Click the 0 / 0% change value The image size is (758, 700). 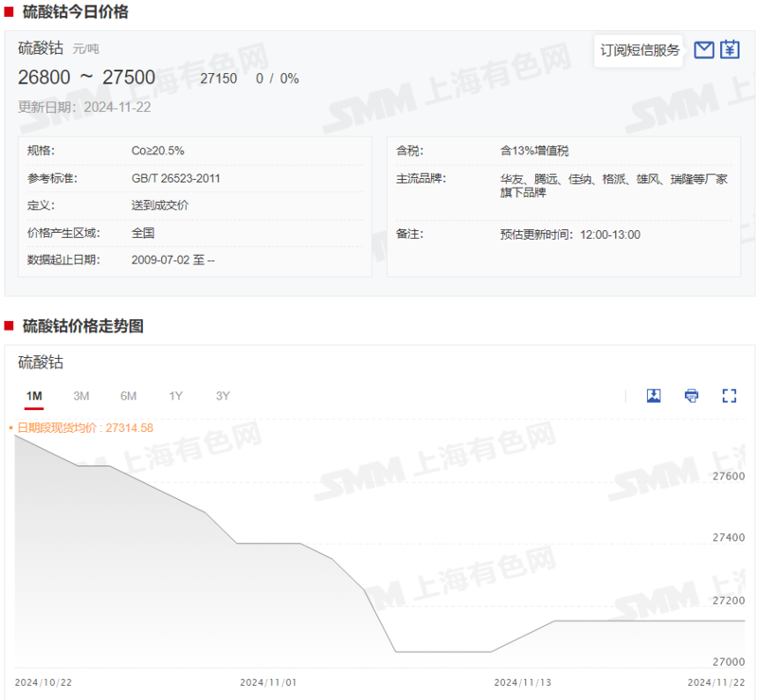278,79
